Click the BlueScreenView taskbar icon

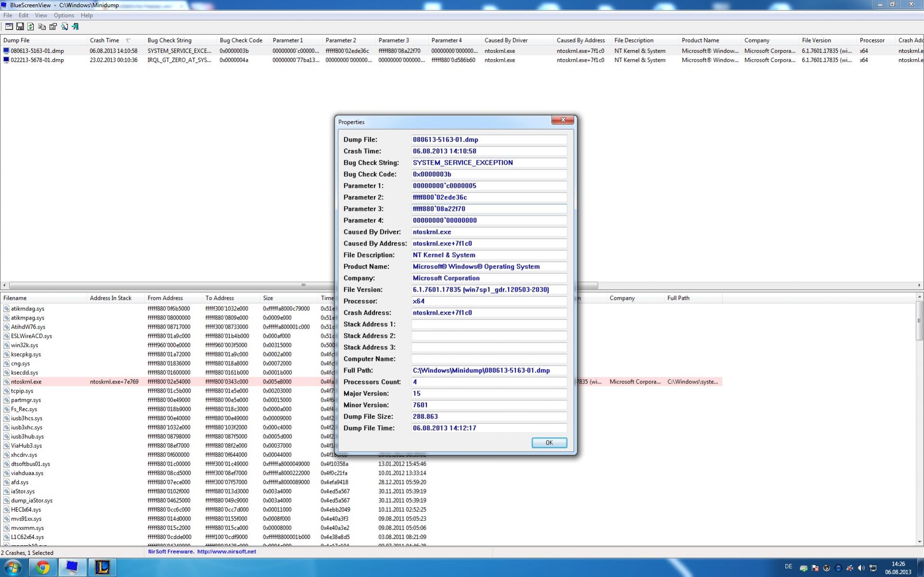[x=72, y=568]
